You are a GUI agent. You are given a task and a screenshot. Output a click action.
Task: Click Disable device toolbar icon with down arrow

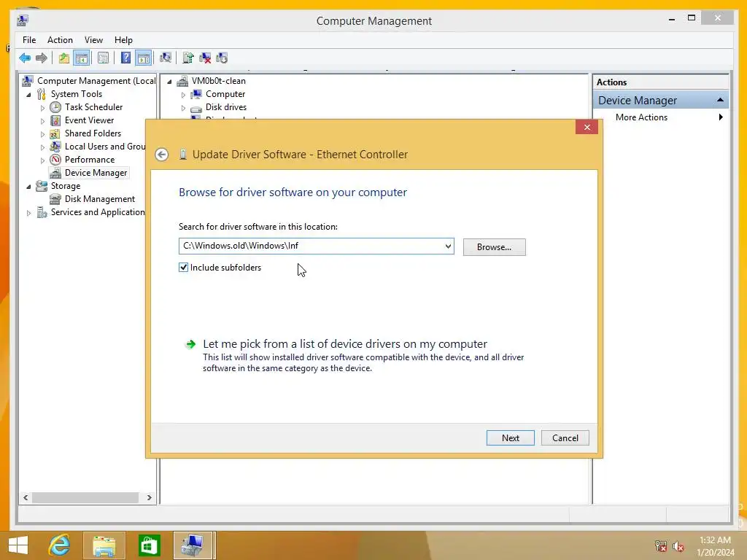pyautogui.click(x=222, y=58)
